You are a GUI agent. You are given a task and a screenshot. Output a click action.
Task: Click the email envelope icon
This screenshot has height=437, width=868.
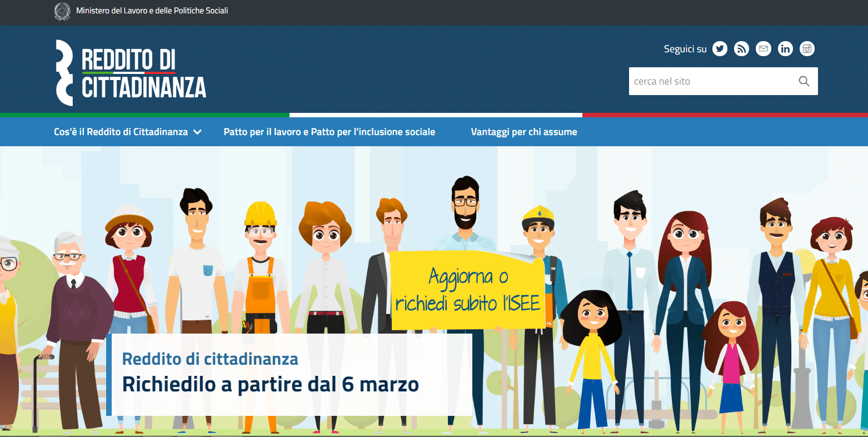pyautogui.click(x=764, y=49)
